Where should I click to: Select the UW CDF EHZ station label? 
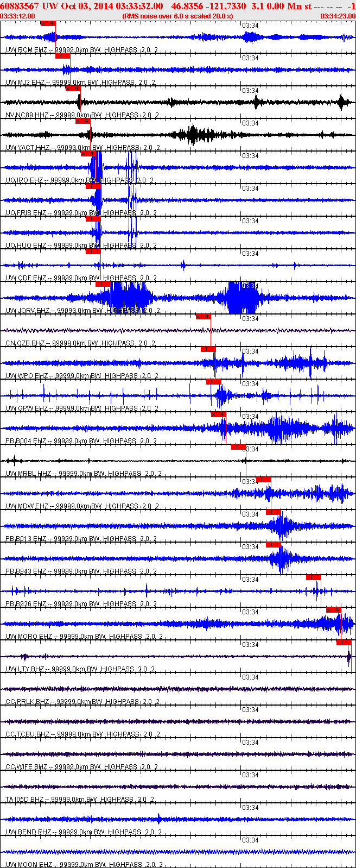(x=81, y=278)
